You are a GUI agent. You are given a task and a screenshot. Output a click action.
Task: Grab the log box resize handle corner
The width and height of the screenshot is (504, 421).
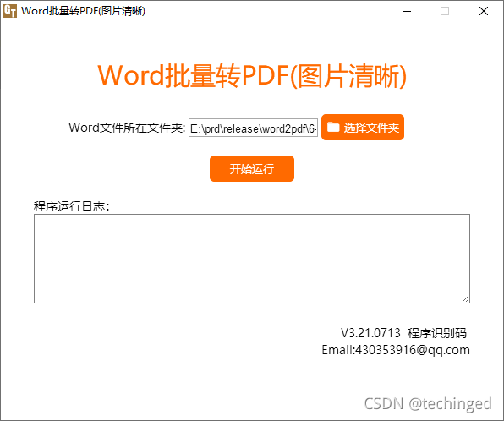[466, 299]
